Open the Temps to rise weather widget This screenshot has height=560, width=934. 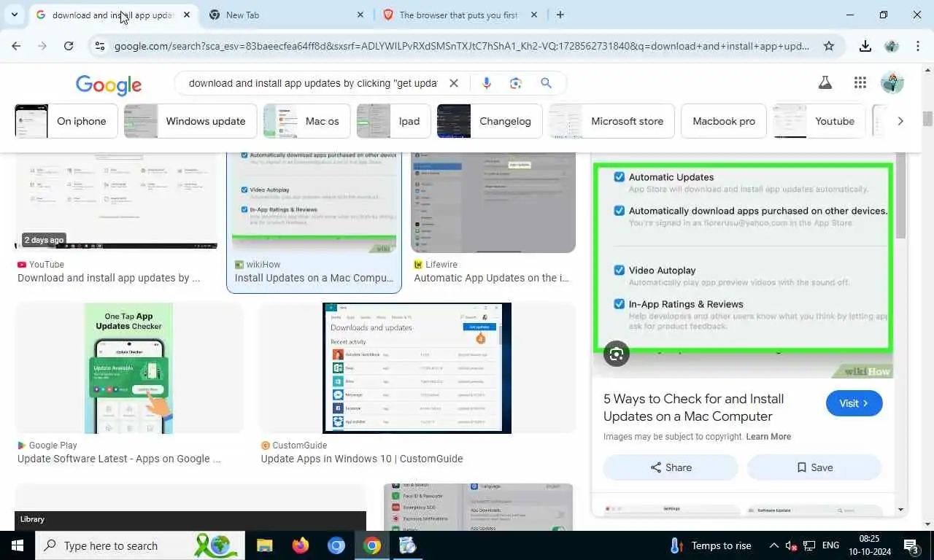tap(710, 545)
